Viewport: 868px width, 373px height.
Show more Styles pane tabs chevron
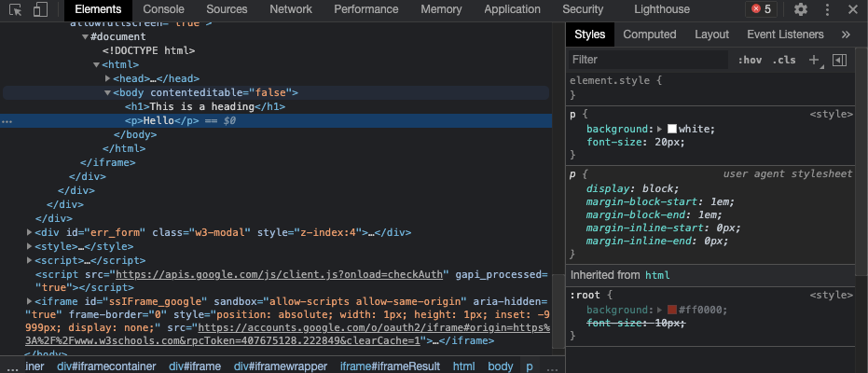coord(846,35)
